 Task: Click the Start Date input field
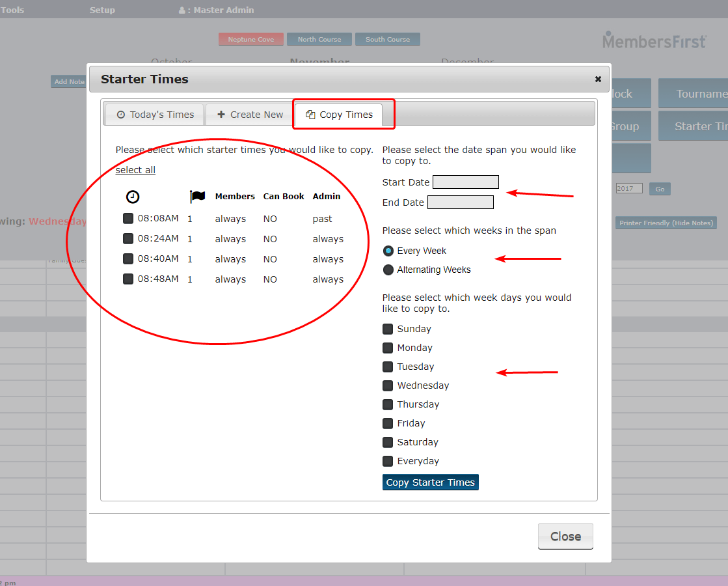pyautogui.click(x=465, y=182)
